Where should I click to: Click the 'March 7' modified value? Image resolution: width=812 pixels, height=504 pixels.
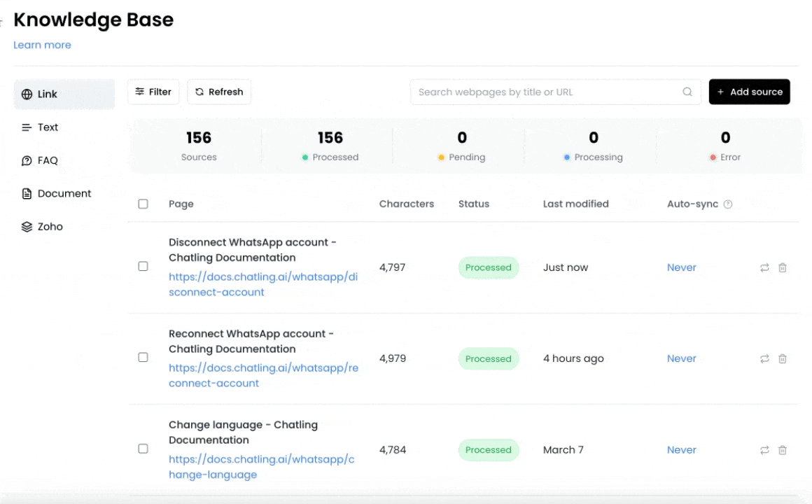pyautogui.click(x=563, y=449)
